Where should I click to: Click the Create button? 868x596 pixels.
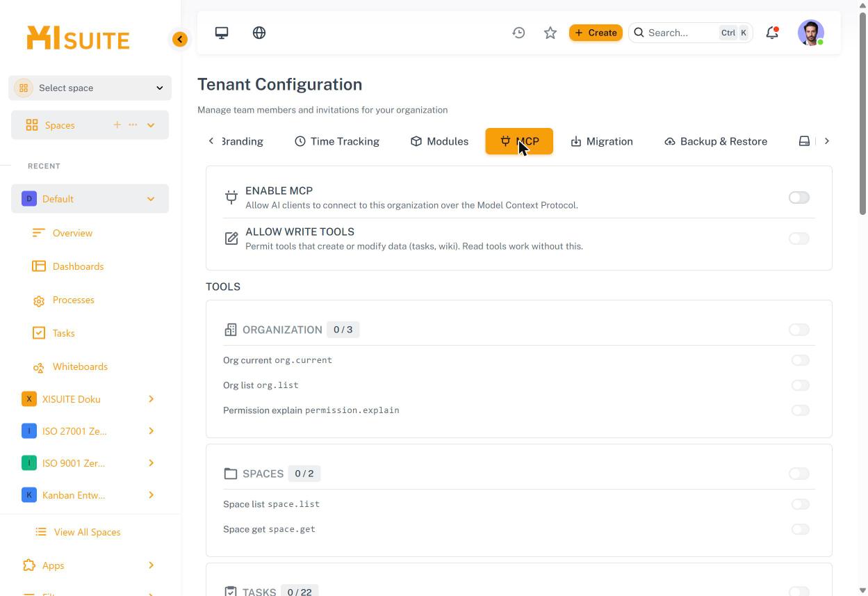click(x=596, y=33)
